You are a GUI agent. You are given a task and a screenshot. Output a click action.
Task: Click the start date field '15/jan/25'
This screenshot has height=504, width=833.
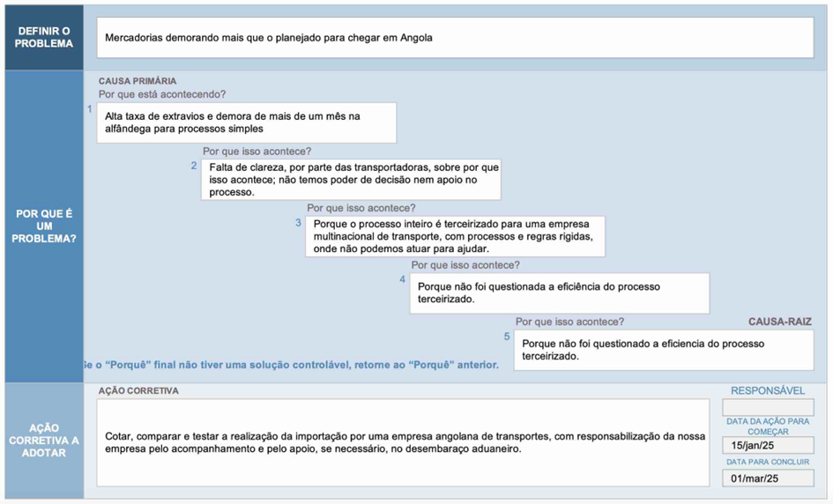point(768,446)
